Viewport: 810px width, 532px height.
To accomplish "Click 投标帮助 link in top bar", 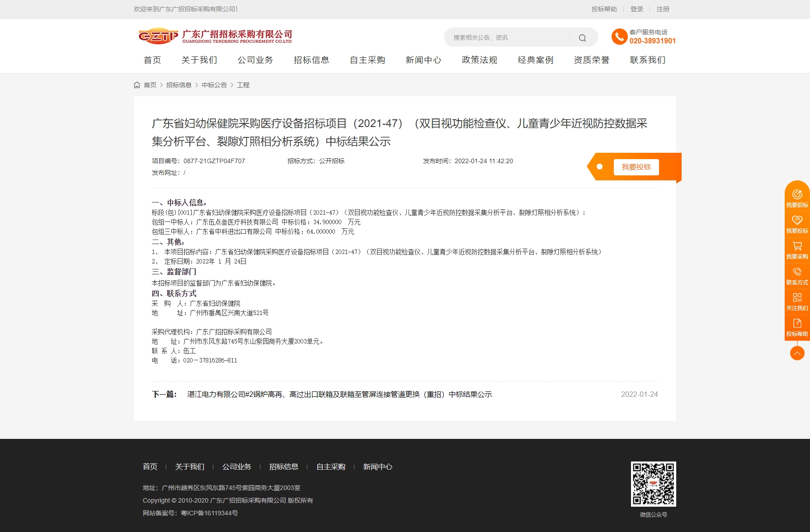I will (x=604, y=9).
